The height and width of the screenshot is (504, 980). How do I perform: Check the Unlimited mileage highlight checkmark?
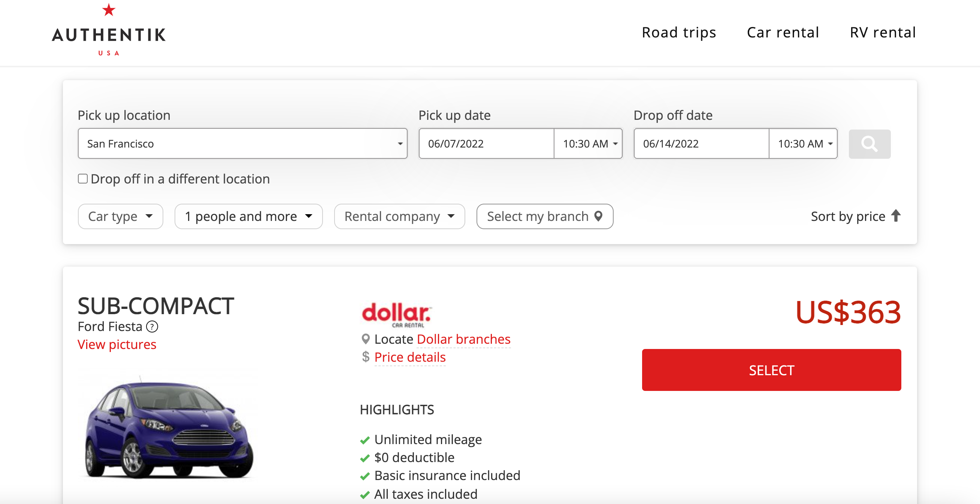coord(365,440)
